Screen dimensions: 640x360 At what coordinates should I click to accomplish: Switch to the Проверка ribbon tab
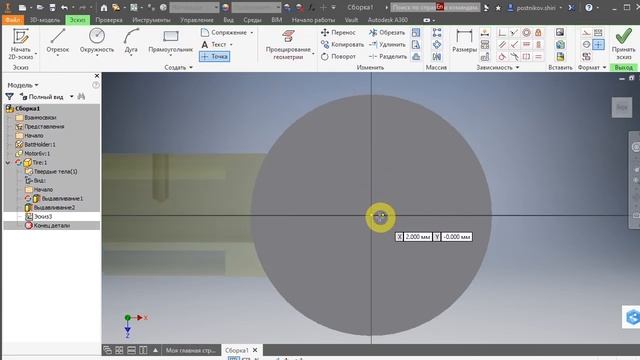[109, 20]
